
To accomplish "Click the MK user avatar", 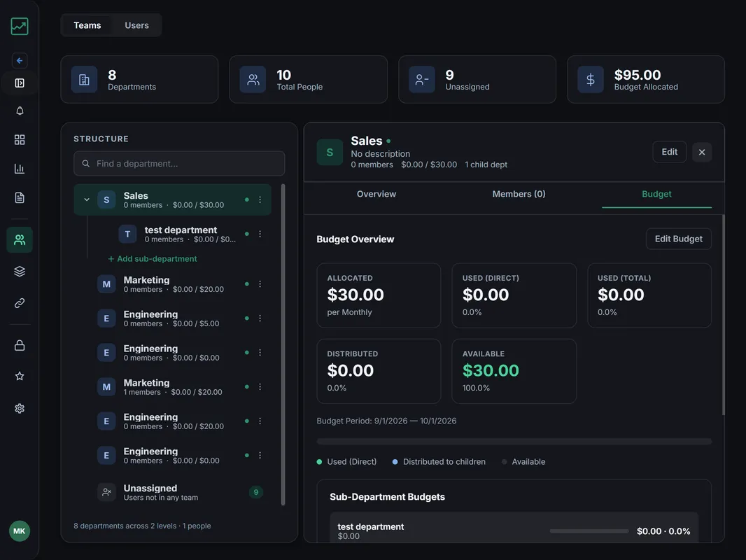I will pyautogui.click(x=20, y=531).
